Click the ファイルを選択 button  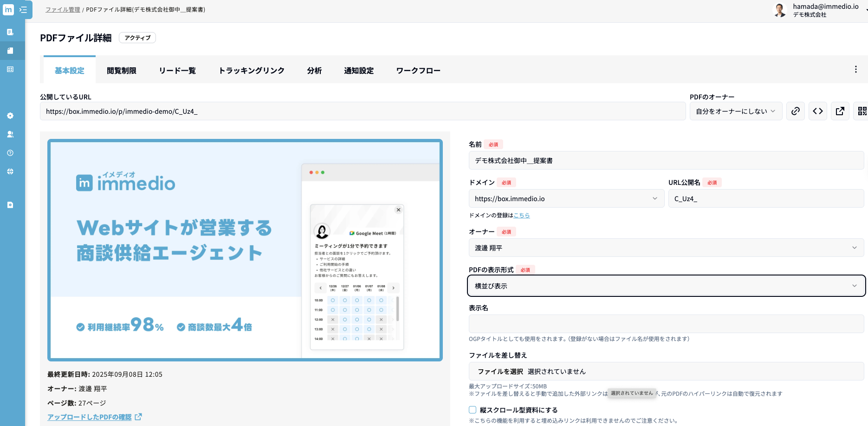(500, 372)
